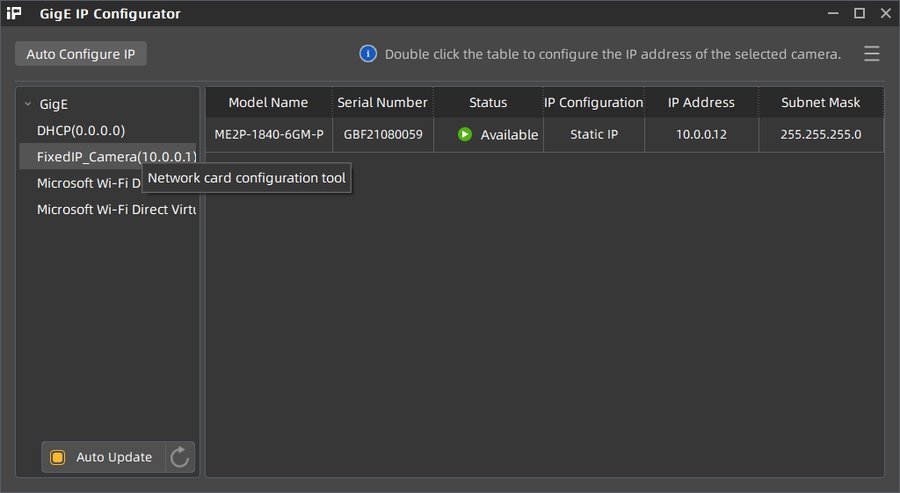Click the IP Address column header
Viewport: 900px width, 493px height.
(701, 102)
